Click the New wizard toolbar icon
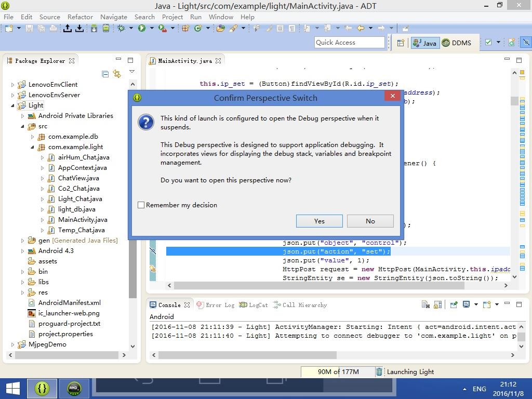This screenshot has width=532, height=399. [9, 28]
